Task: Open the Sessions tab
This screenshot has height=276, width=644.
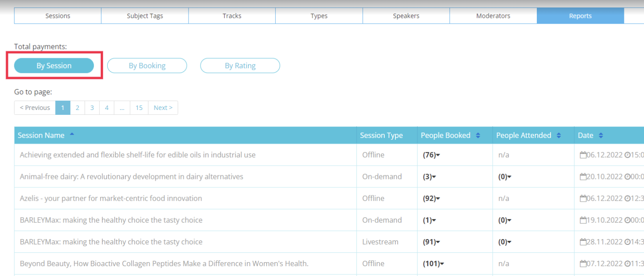Action: click(58, 16)
